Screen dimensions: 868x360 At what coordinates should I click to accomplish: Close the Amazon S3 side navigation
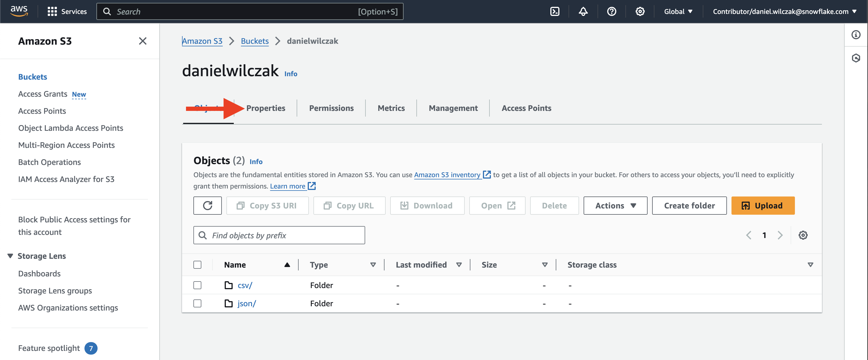pyautogui.click(x=142, y=41)
